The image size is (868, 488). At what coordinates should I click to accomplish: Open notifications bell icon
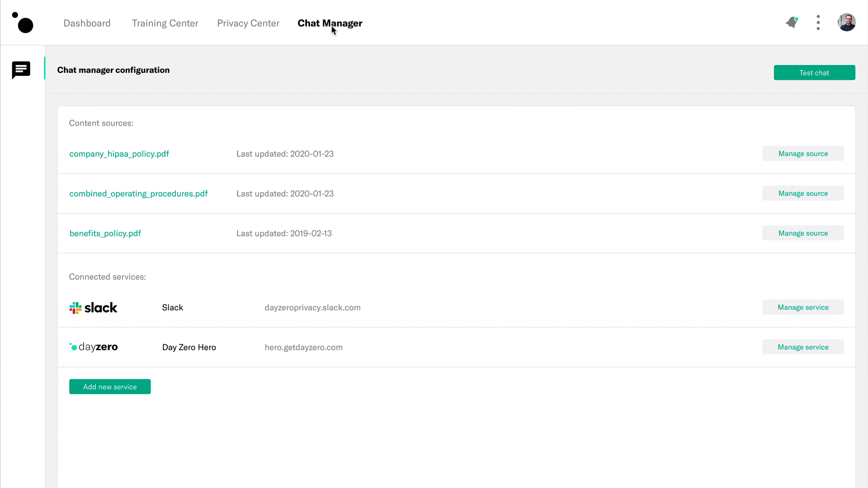tap(792, 23)
